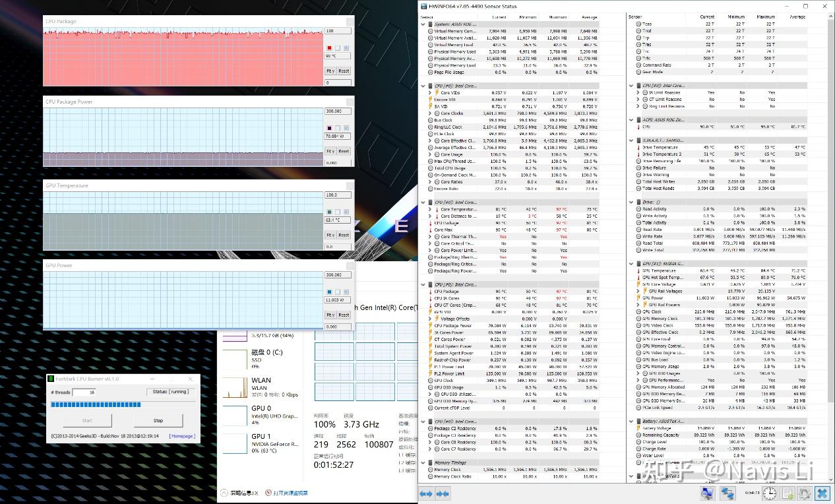The width and height of the screenshot is (835, 504).
Task: Open the HWiNFO remote monitor computer icon
Action: point(708,493)
